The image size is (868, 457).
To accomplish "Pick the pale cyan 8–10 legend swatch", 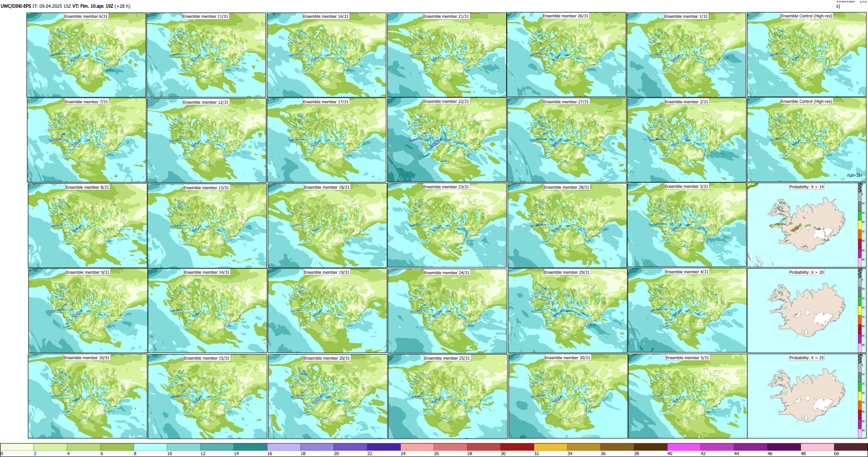I will click(x=150, y=447).
